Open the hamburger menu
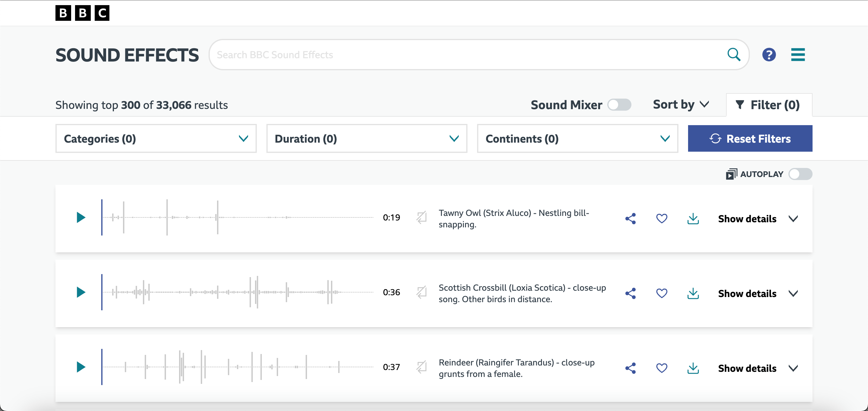This screenshot has width=868, height=411. tap(797, 55)
